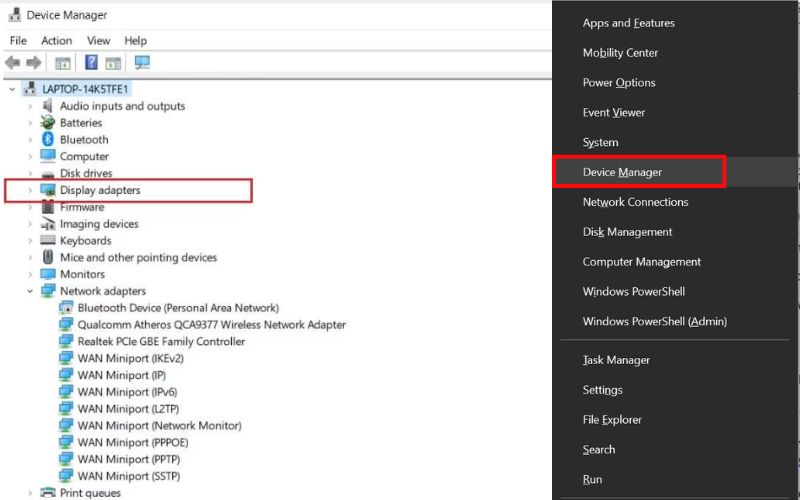
Task: Click the Bluetooth category icon
Action: (x=48, y=140)
